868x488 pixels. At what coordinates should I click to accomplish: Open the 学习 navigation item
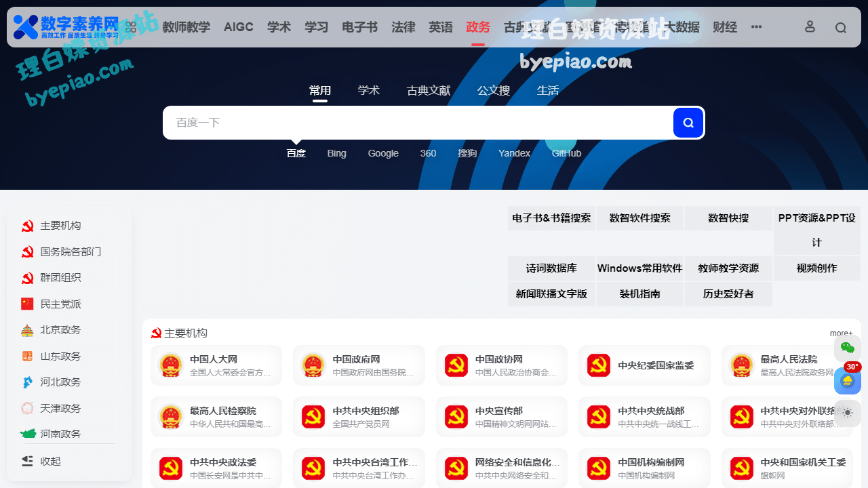[x=317, y=27]
